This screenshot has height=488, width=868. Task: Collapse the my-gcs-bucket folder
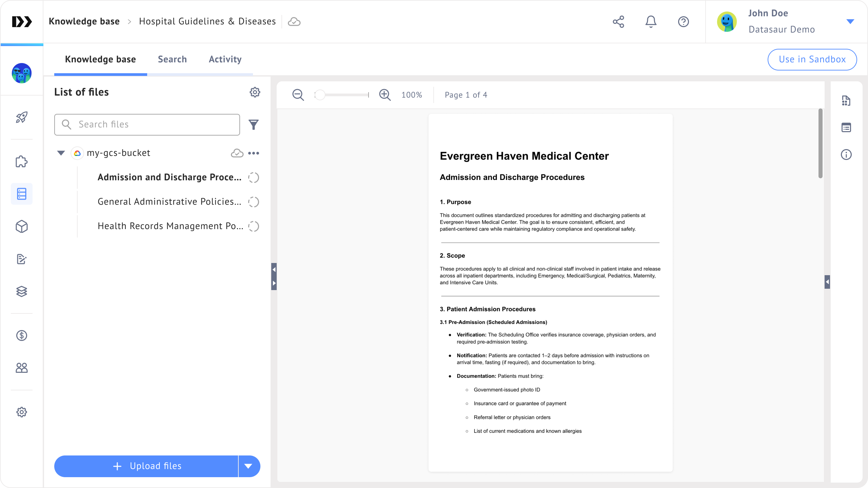pos(61,153)
